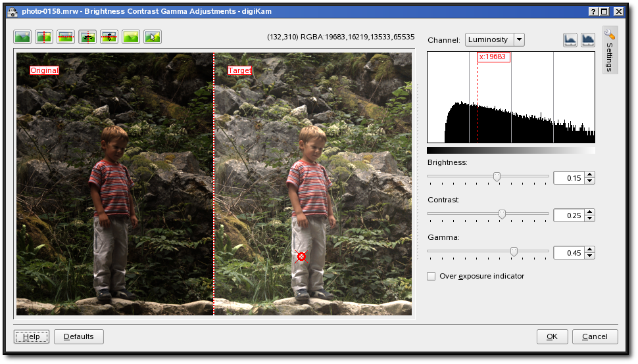Show target image preview mode

(x=131, y=37)
